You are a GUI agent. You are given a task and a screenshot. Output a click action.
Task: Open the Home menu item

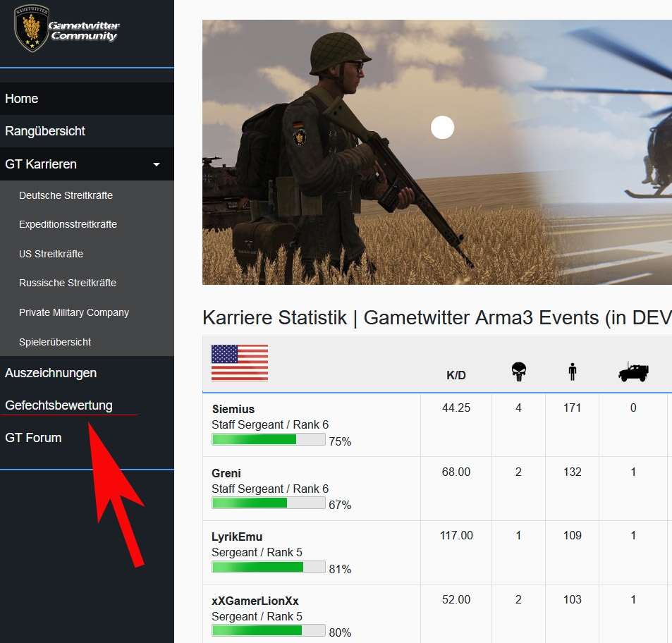(x=87, y=99)
